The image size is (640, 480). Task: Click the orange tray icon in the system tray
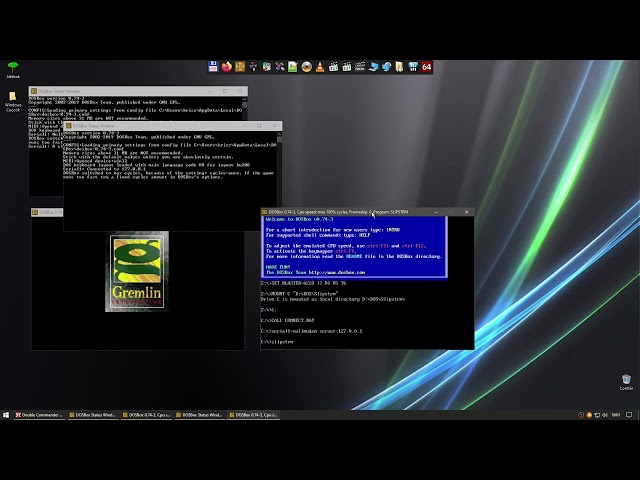click(589, 415)
